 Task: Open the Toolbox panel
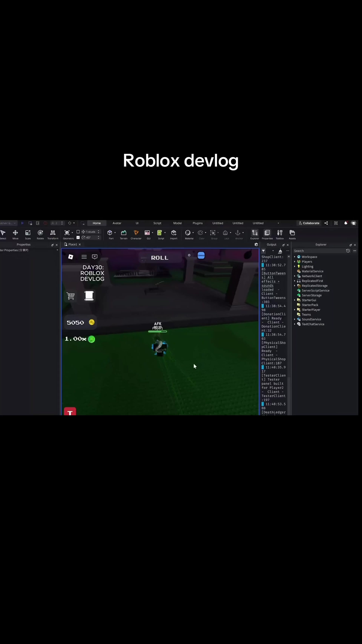[280, 234]
